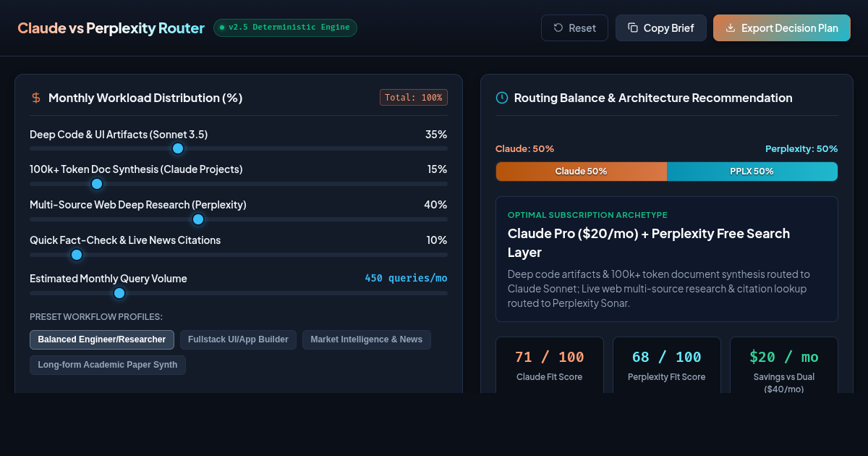The height and width of the screenshot is (456, 868).
Task: Click the PPLX 50% bar segment
Action: (x=752, y=172)
